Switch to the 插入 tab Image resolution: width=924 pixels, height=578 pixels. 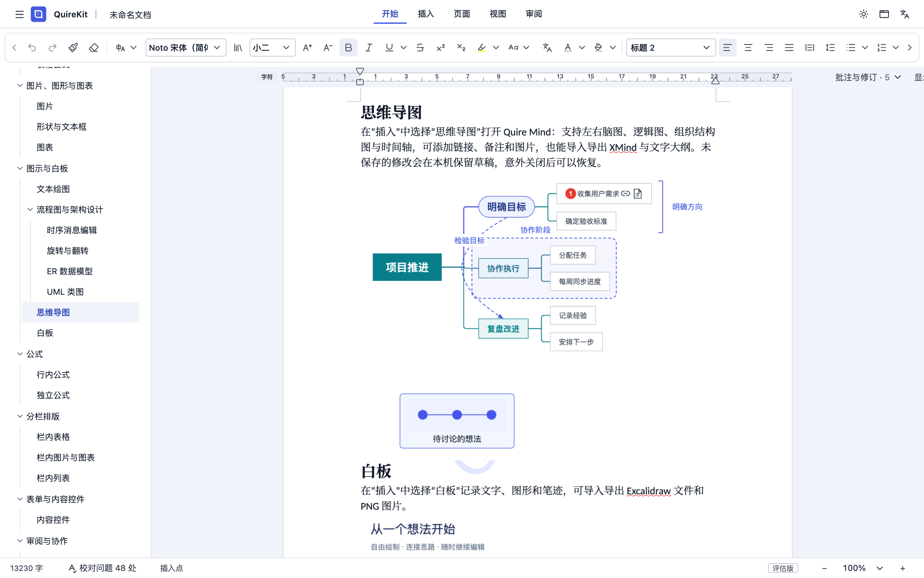426,14
